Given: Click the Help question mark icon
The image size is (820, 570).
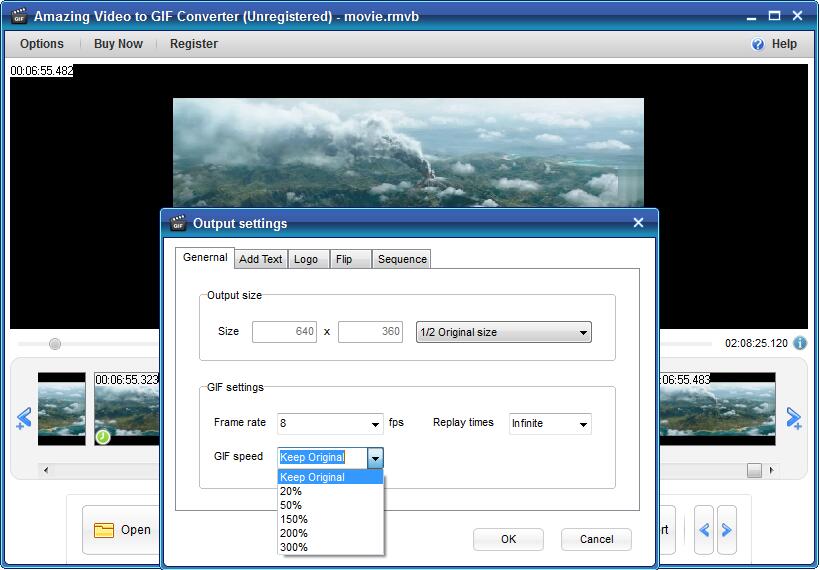Looking at the screenshot, I should pyautogui.click(x=758, y=44).
